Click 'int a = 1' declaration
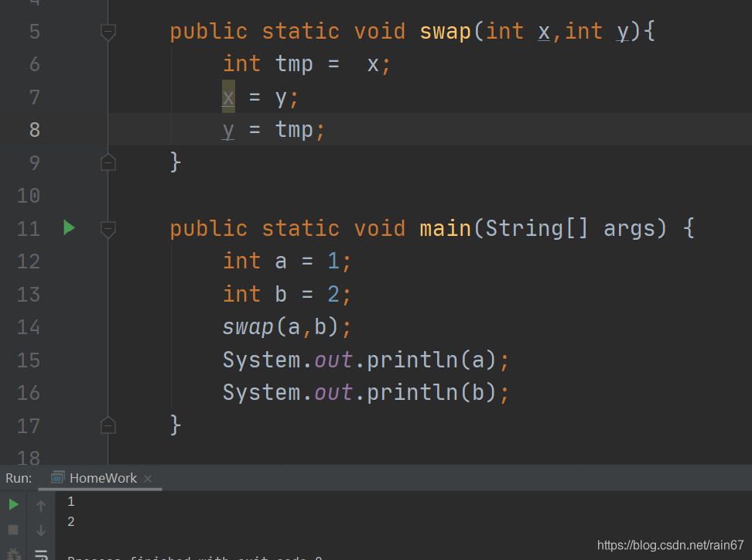Image resolution: width=752 pixels, height=560 pixels. pos(287,261)
